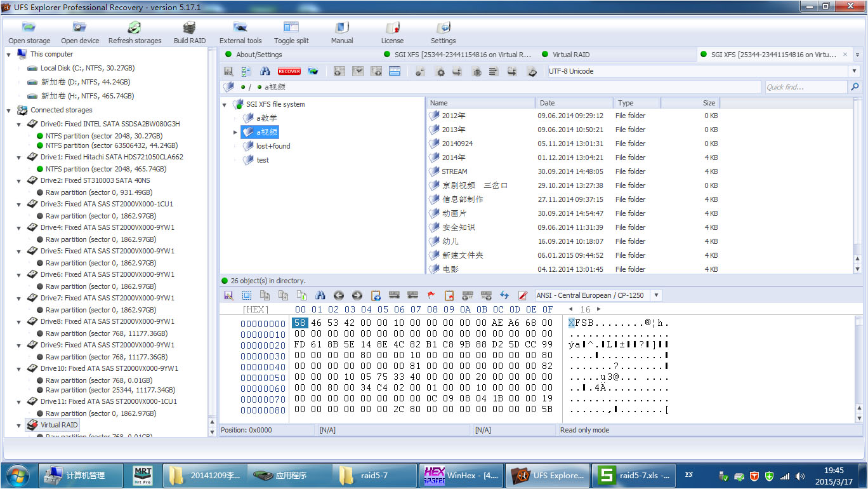Open the Settings toolbar icon
Viewport: 868px width, 489px height.
pos(443,27)
